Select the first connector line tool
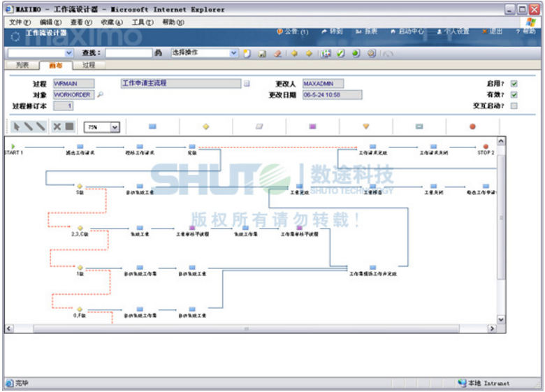This screenshot has height=392, width=545. [29, 126]
